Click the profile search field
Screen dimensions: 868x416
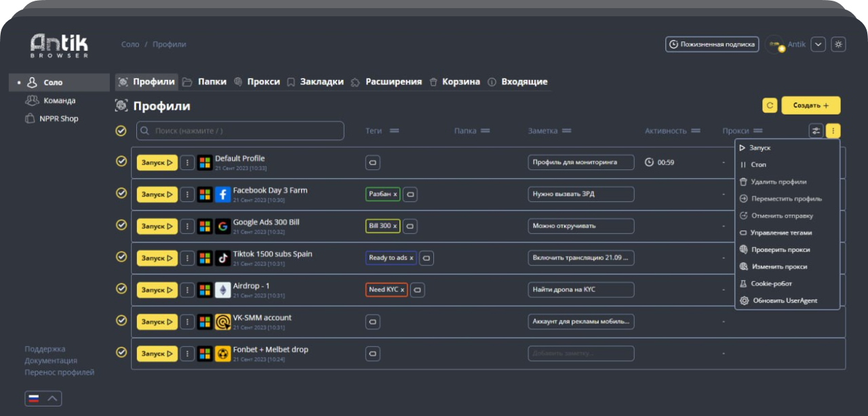click(x=240, y=131)
